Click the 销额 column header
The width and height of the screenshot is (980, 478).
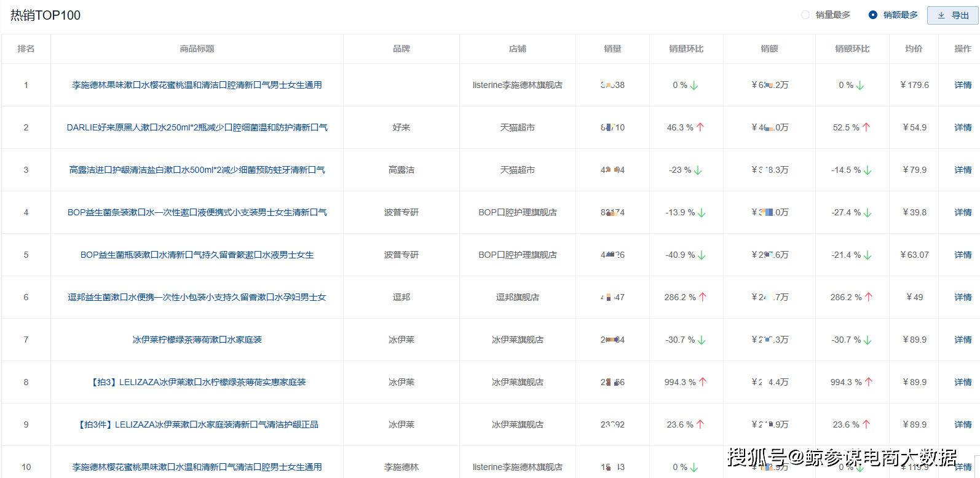769,49
